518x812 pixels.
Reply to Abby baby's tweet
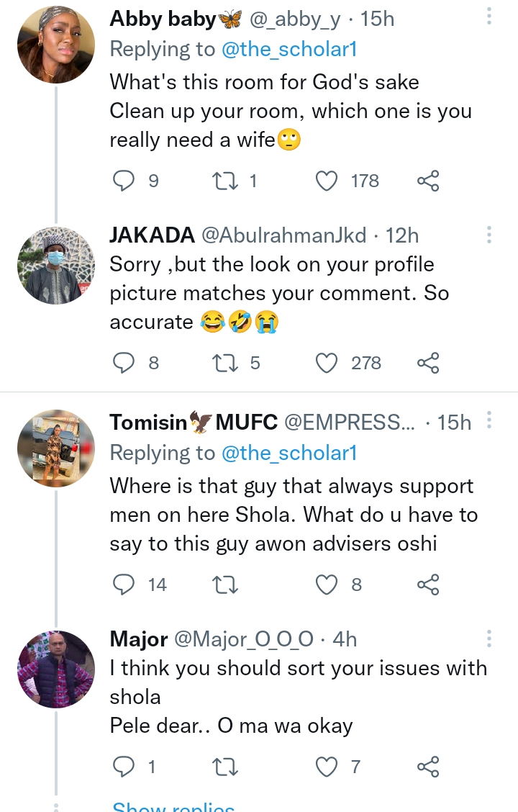point(124,180)
